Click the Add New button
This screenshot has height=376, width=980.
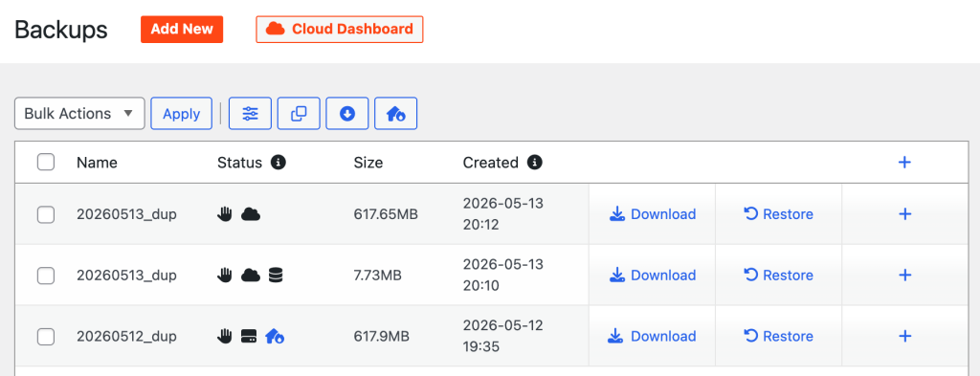(x=182, y=30)
